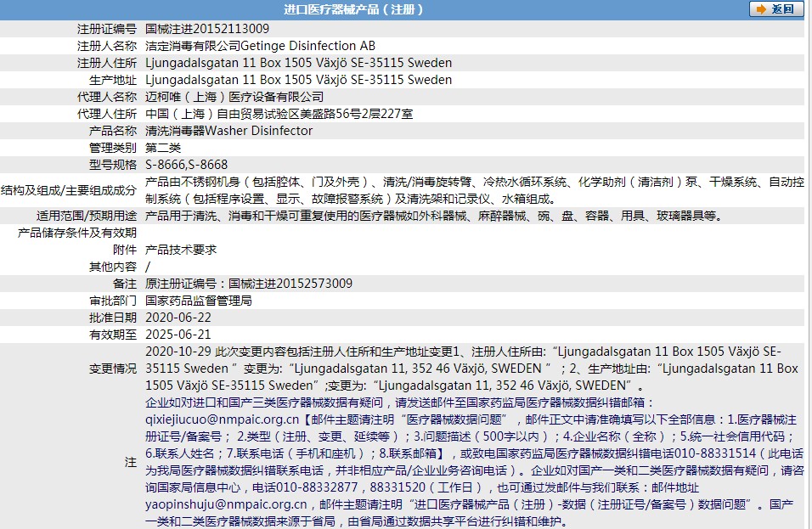Click the 管理类别 label
The width and height of the screenshot is (812, 529).
[x=113, y=148]
